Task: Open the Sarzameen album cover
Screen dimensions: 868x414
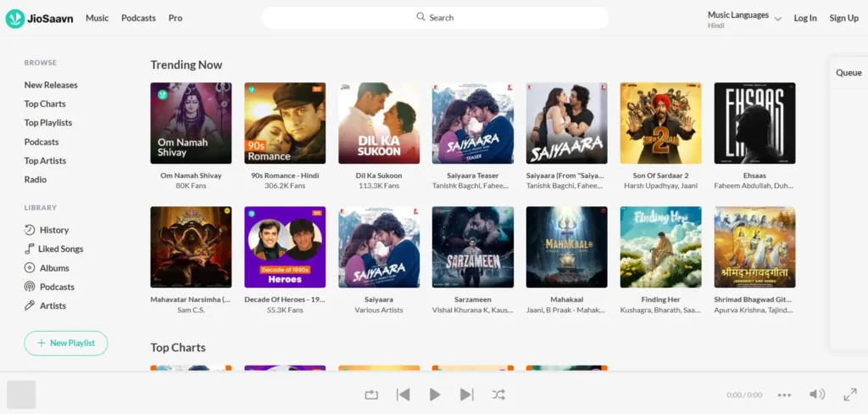Action: [473, 247]
